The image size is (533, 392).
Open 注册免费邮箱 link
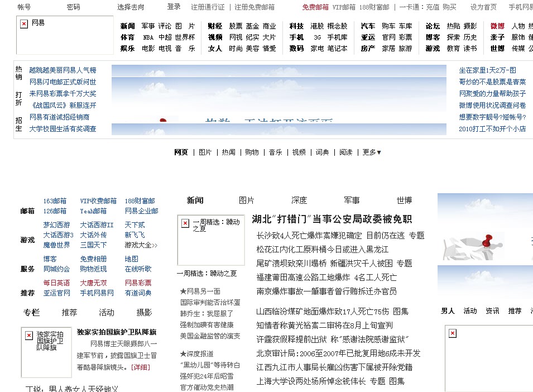tap(255, 7)
